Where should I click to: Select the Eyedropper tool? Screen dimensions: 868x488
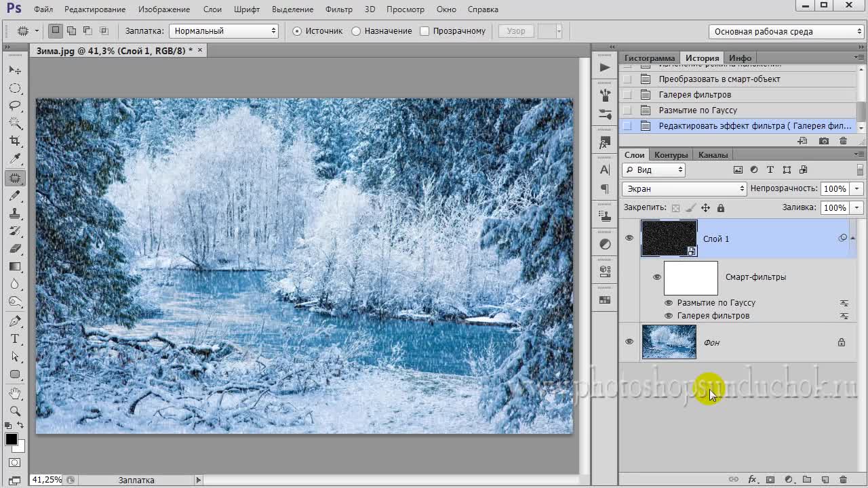pos(15,159)
